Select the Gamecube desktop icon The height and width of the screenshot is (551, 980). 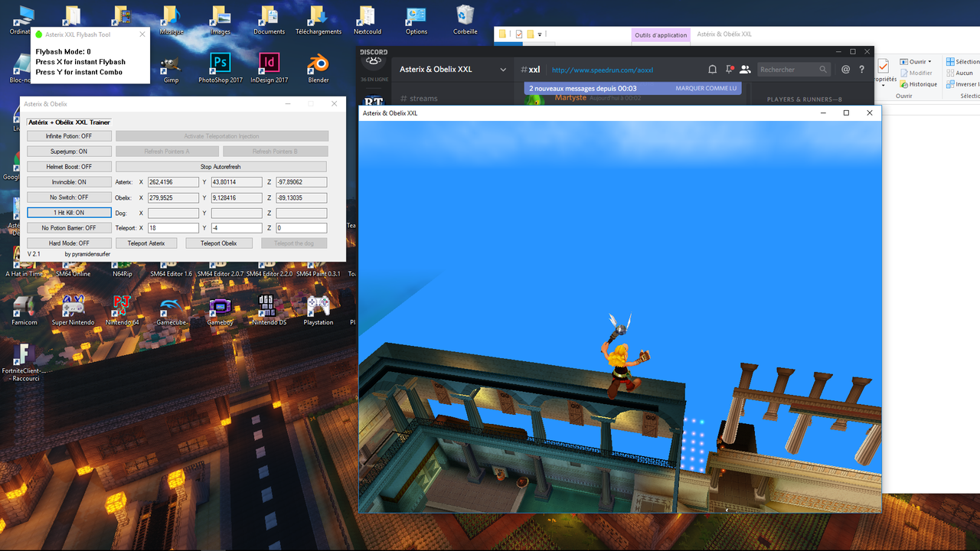(171, 311)
